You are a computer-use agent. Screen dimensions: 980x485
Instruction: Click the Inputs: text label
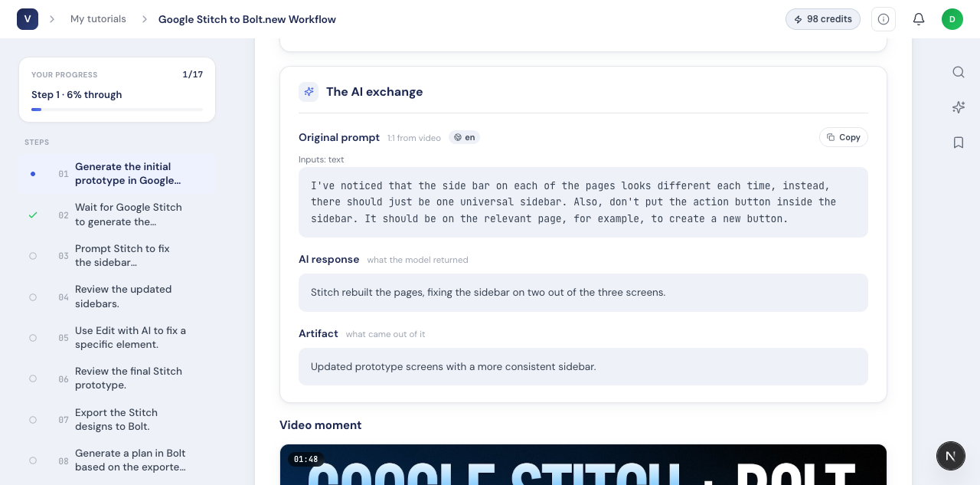point(322,159)
